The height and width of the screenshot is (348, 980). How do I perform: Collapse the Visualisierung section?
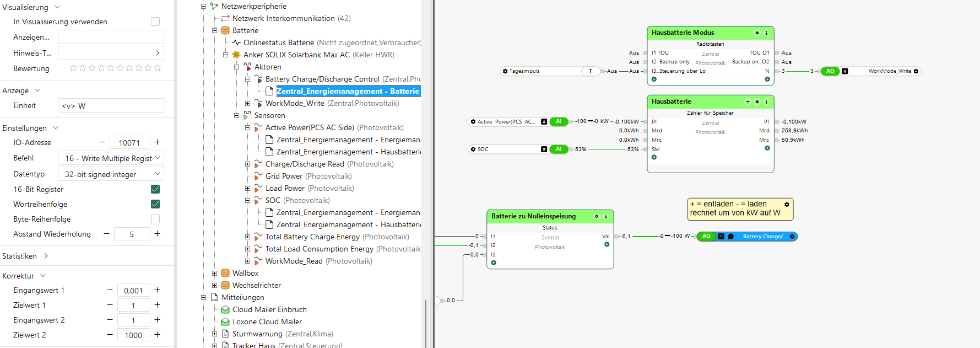pyautogui.click(x=57, y=7)
